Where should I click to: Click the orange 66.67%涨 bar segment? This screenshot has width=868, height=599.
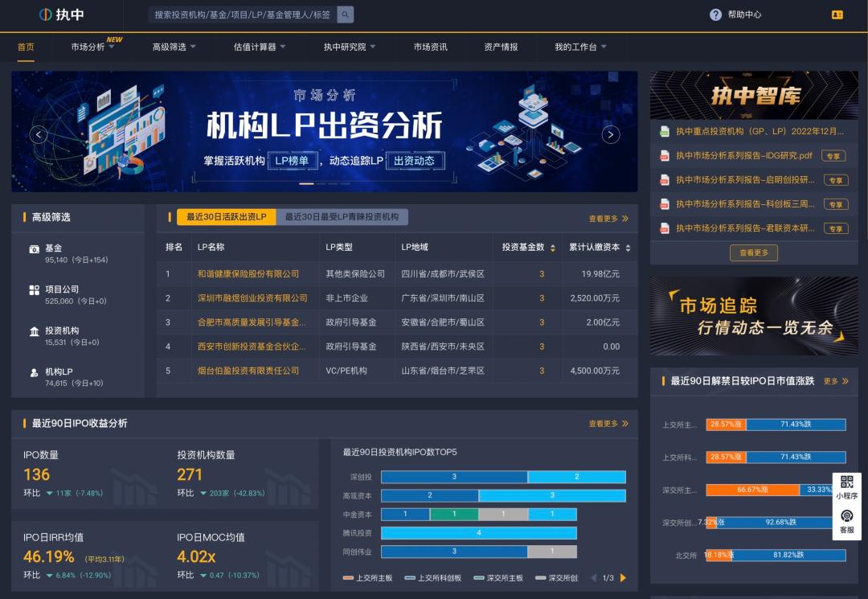[753, 490]
